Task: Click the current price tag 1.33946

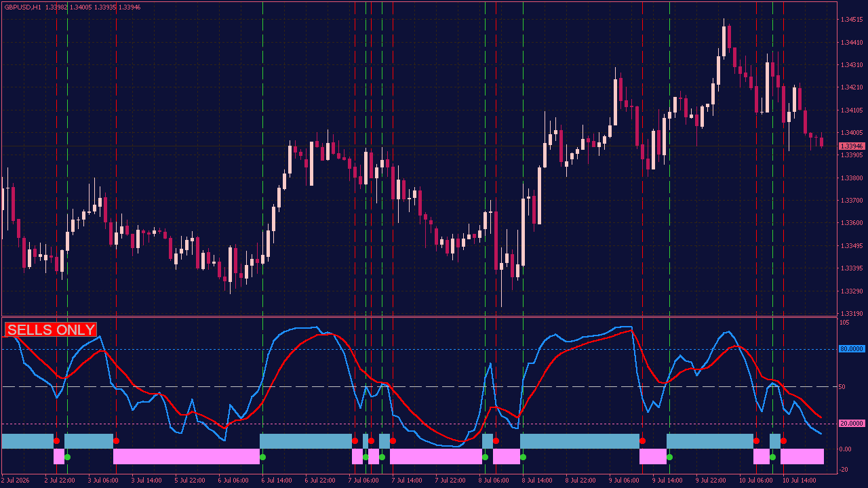Action: pyautogui.click(x=852, y=146)
